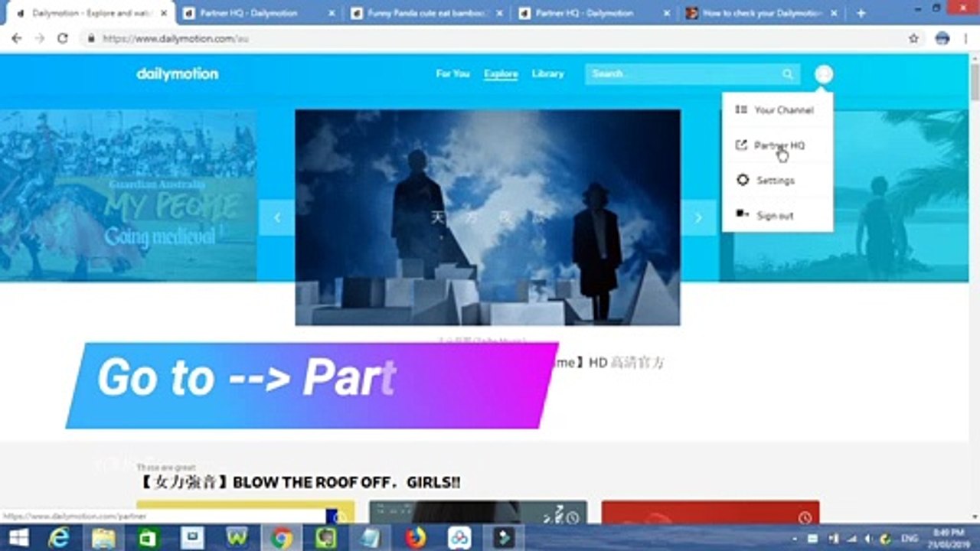Image resolution: width=980 pixels, height=551 pixels.
Task: Go to previous carousel slide
Action: point(276,217)
